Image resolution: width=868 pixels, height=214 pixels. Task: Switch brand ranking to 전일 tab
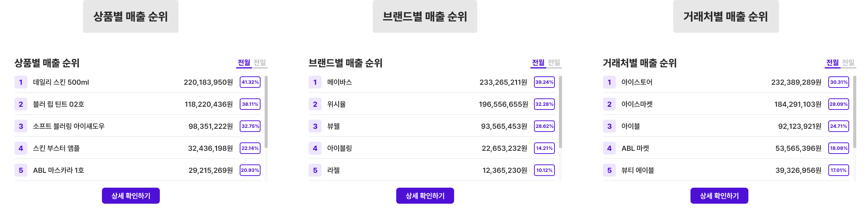tap(554, 63)
